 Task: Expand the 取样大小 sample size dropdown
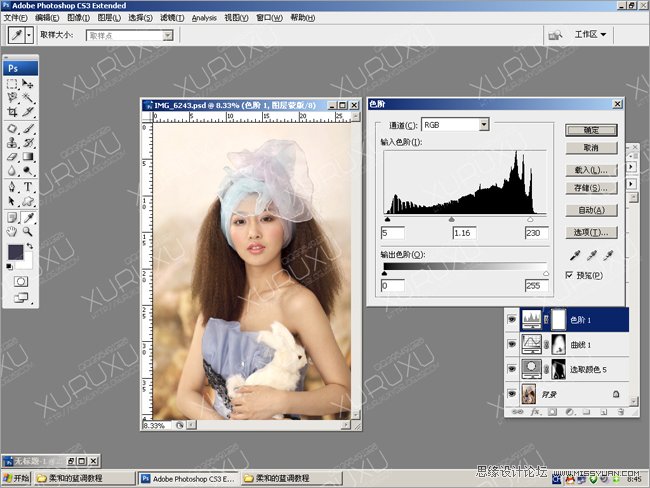167,35
